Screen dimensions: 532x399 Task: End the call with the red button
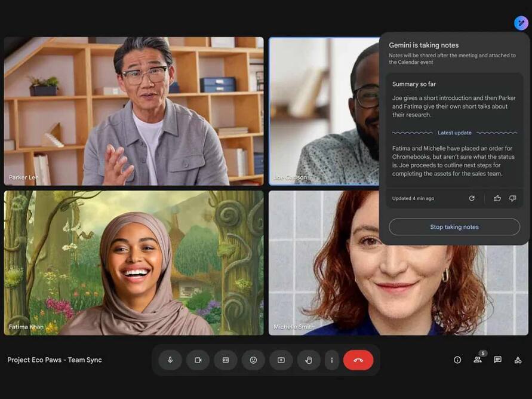(x=358, y=360)
